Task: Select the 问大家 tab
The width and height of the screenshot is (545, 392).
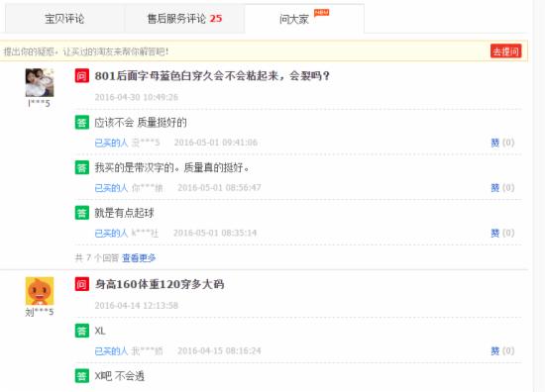Action: [x=304, y=19]
